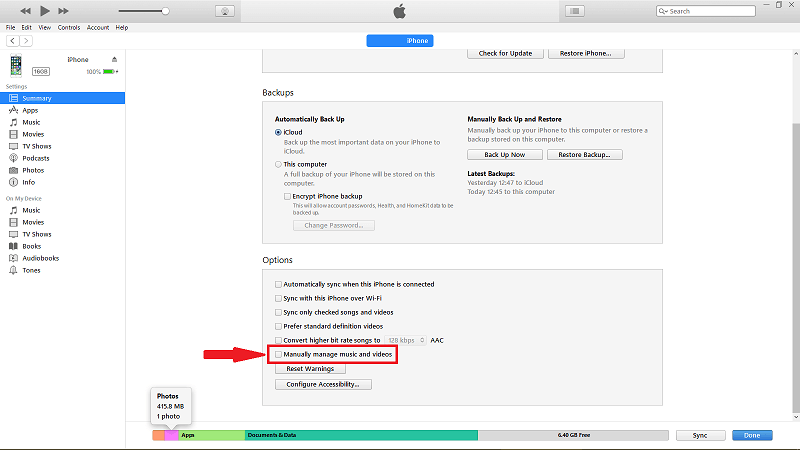Open the 128 kbps bitrate dropdown
The image size is (800, 450).
(x=405, y=340)
